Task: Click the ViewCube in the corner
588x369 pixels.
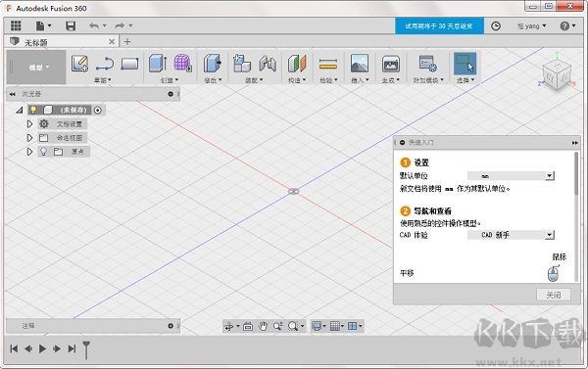Action: point(558,75)
